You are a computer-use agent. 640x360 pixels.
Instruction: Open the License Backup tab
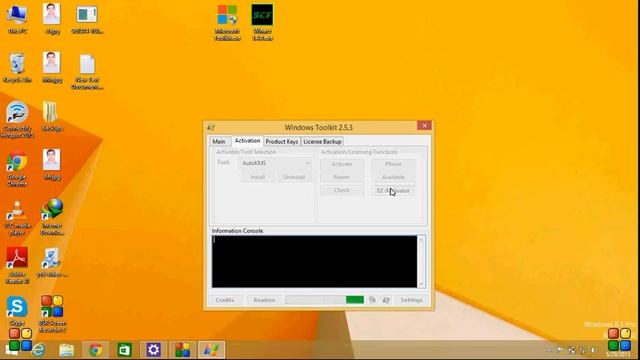[x=322, y=141]
